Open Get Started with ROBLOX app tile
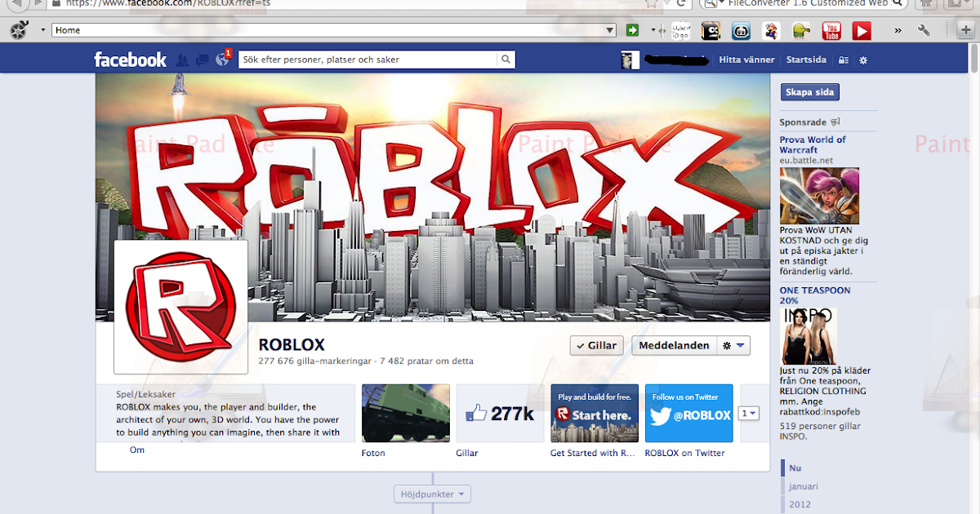This screenshot has height=514, width=980. (595, 413)
